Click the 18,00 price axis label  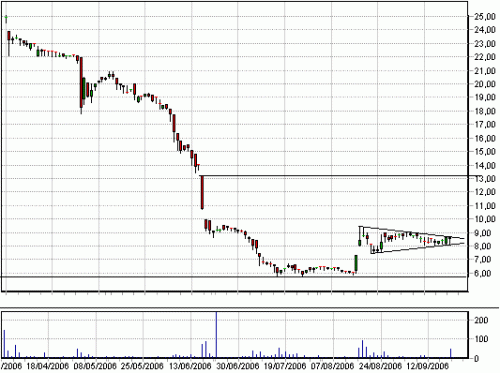[x=485, y=111]
